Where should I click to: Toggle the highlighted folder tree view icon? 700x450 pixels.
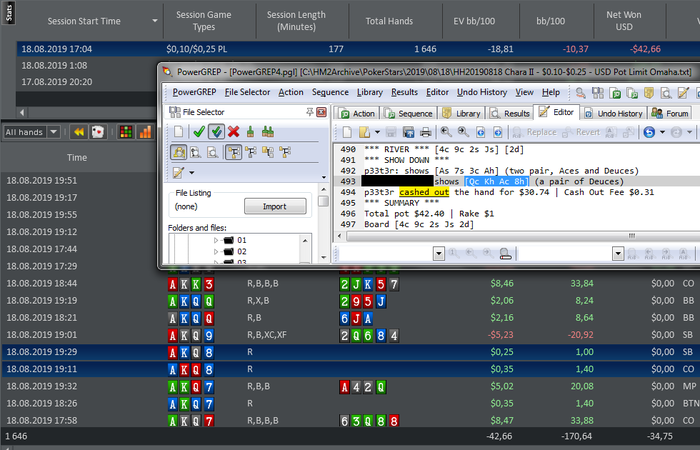pos(233,153)
